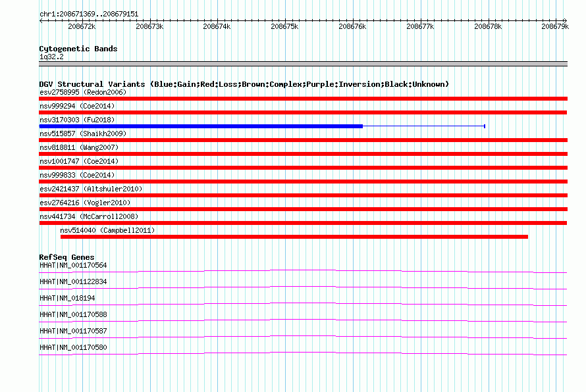Screen dimensions: 586x392
Task: Click the magenta line under HHAT|NM_001170580
Action: 303,353
